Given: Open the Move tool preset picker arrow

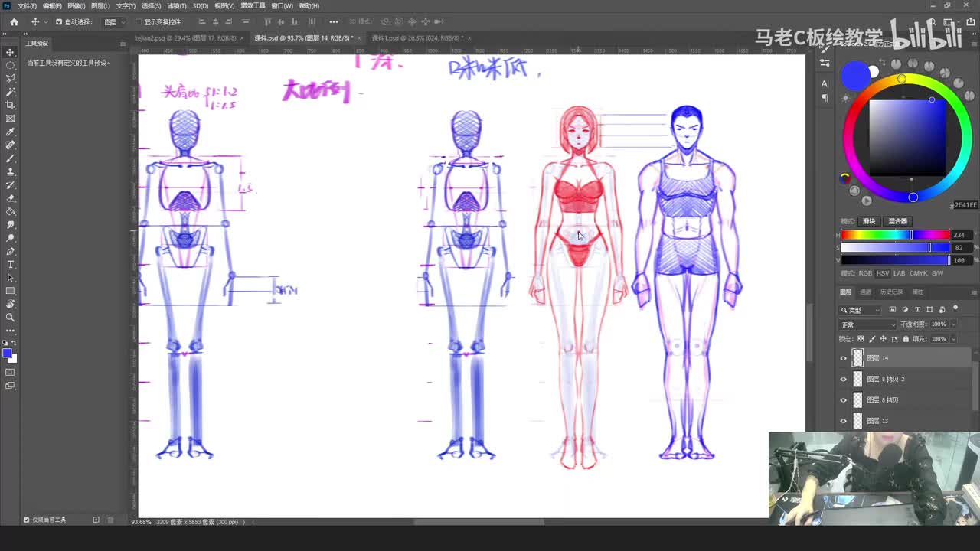Looking at the screenshot, I should pyautogui.click(x=47, y=22).
